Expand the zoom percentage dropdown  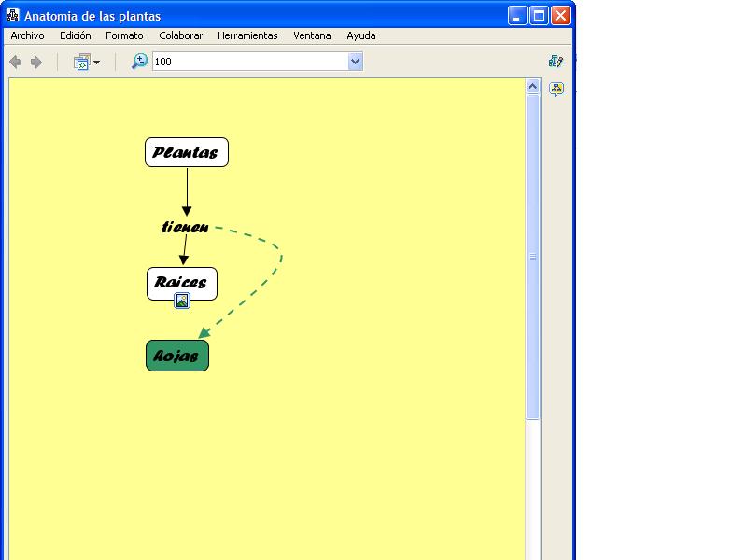pyautogui.click(x=355, y=62)
